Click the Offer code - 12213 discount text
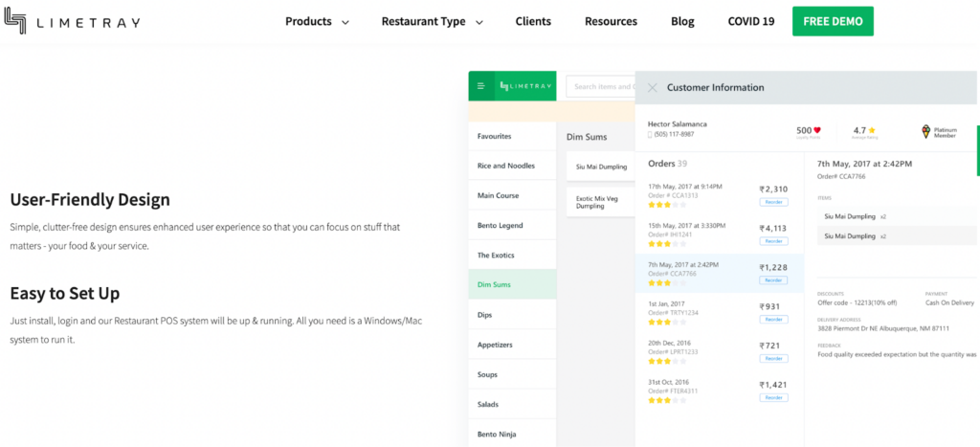 (x=857, y=302)
